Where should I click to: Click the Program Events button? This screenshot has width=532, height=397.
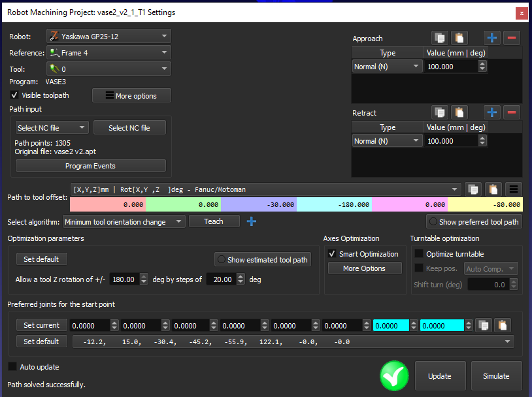tap(90, 166)
